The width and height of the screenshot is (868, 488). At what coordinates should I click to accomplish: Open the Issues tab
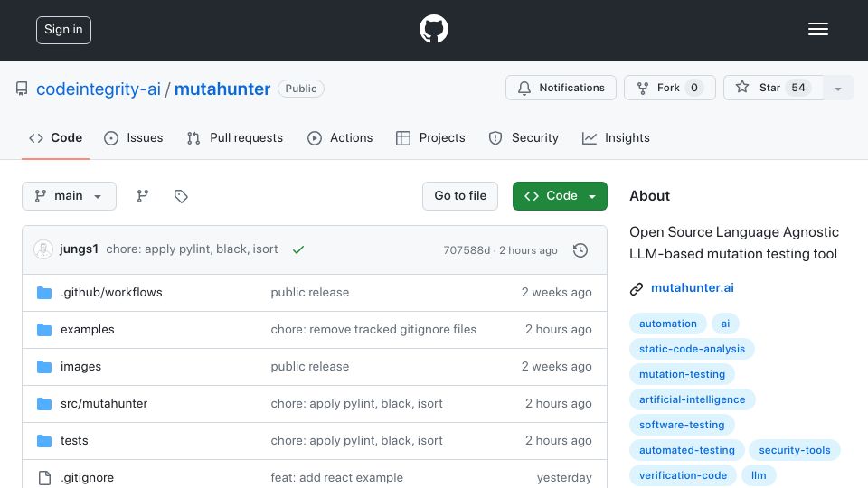click(134, 137)
